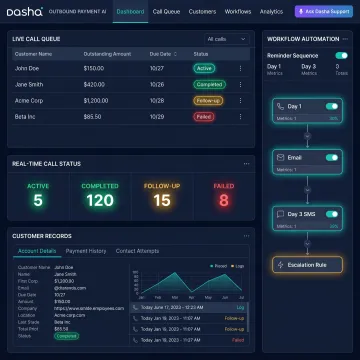360x360 pixels.
Task: Expand connector chevron below Email step
Action: (307, 190)
